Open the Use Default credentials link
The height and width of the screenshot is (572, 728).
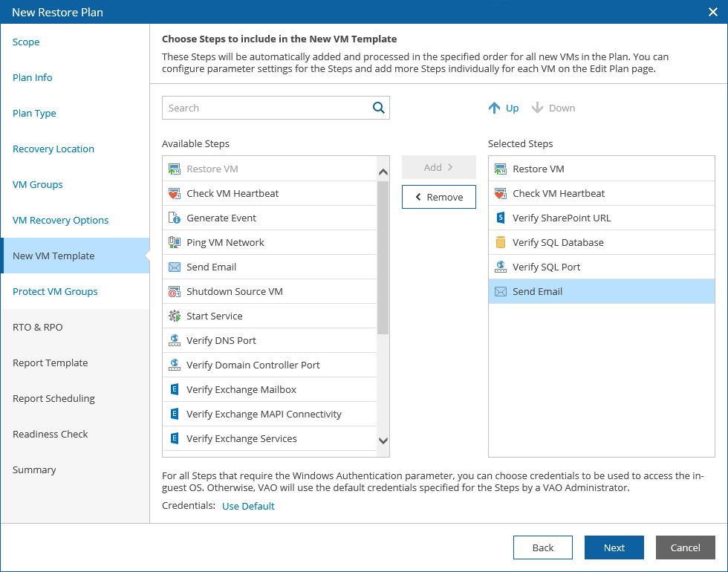point(248,507)
